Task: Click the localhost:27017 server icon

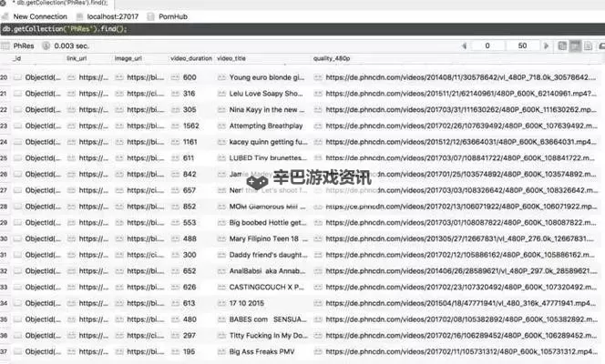Action: (x=79, y=16)
